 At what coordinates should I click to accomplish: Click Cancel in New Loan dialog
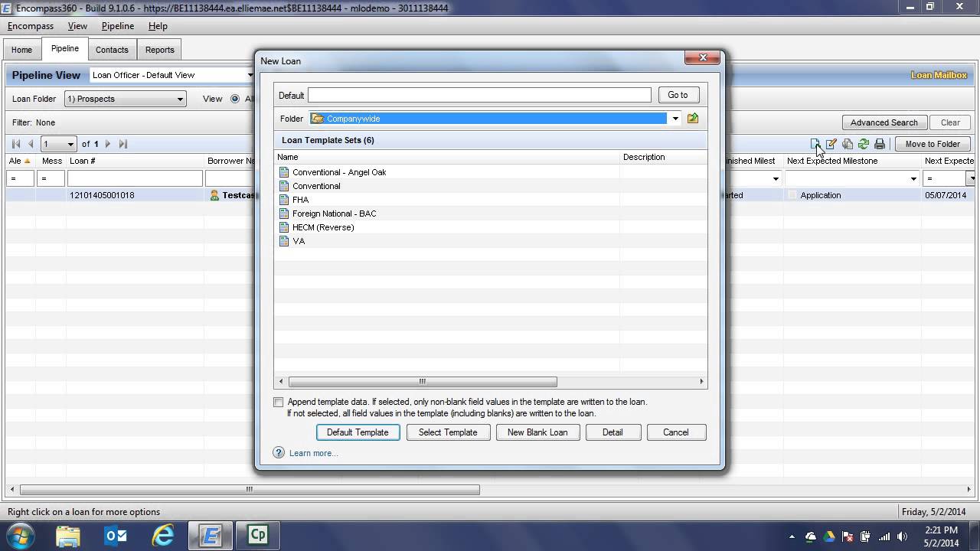pos(676,432)
